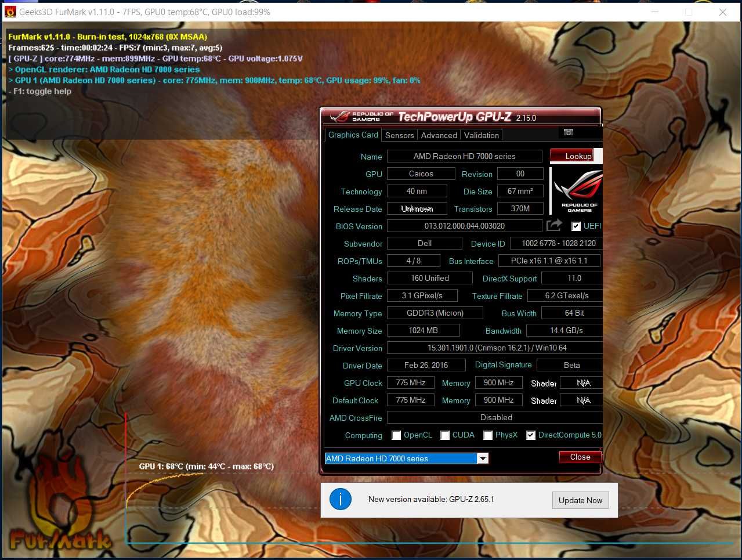Click the FurMark title bar app icon

click(10, 12)
